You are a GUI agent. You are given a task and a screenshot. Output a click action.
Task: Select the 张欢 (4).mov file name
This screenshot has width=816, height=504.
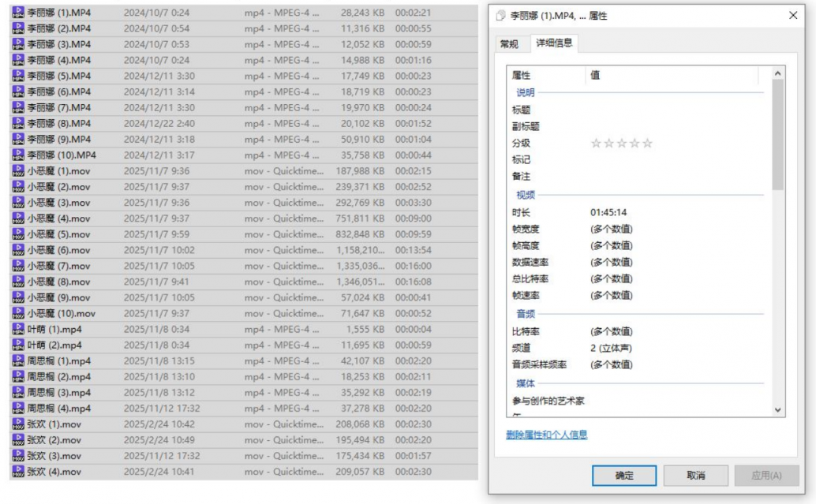tap(54, 472)
